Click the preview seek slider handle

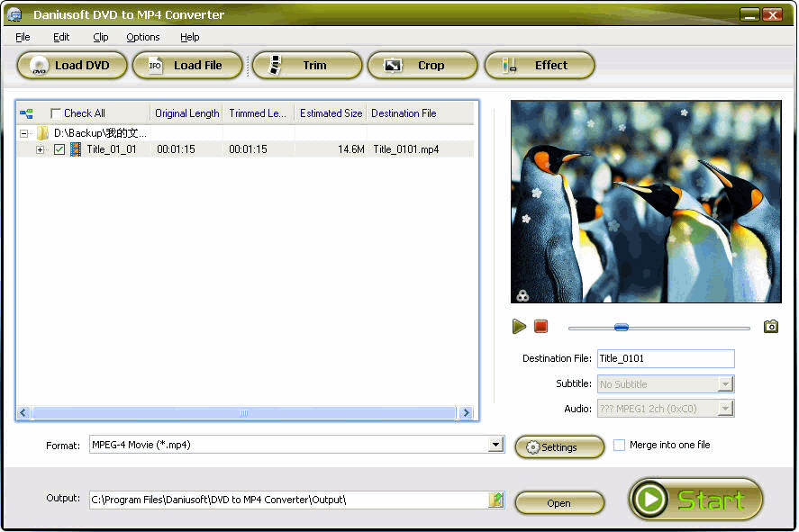click(x=621, y=328)
